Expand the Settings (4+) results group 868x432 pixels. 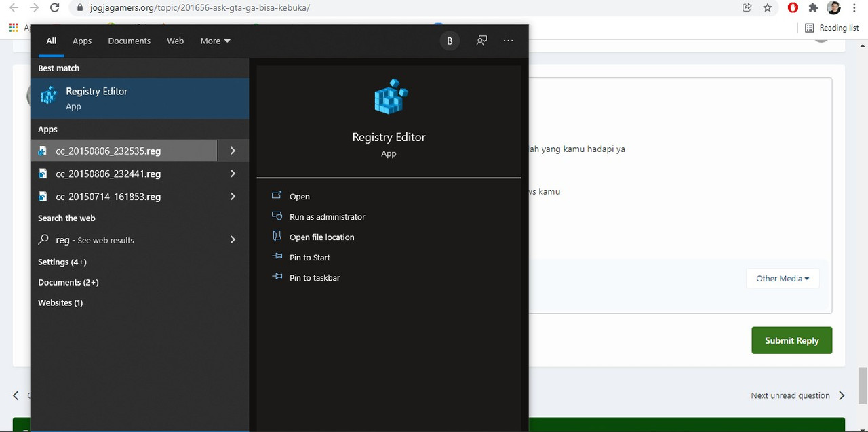pyautogui.click(x=62, y=262)
